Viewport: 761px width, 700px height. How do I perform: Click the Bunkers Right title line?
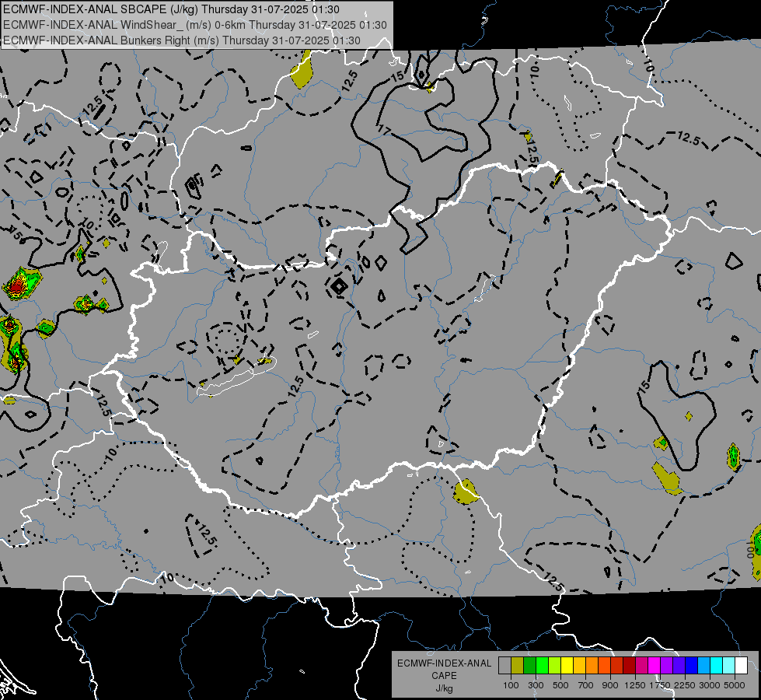coord(182,40)
